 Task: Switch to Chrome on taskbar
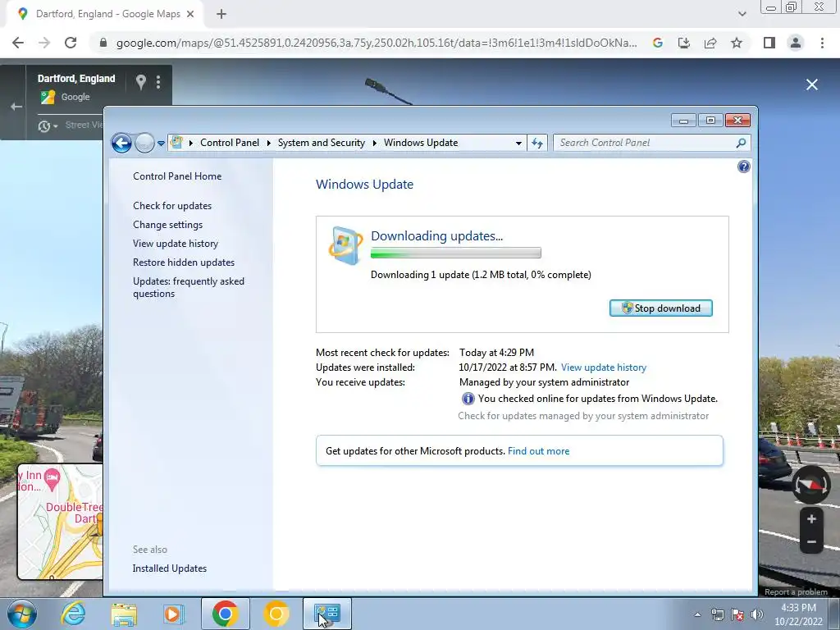(x=225, y=614)
